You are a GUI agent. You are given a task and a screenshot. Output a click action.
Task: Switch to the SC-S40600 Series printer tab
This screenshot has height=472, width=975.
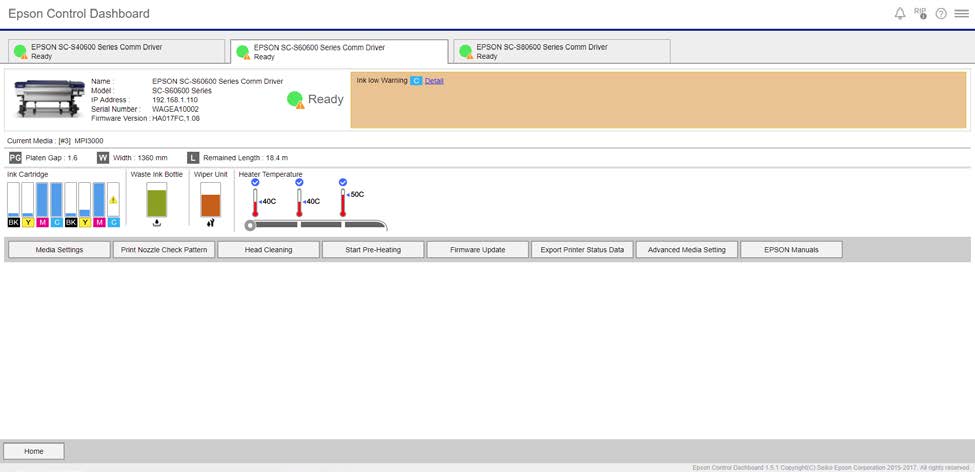tap(115, 52)
